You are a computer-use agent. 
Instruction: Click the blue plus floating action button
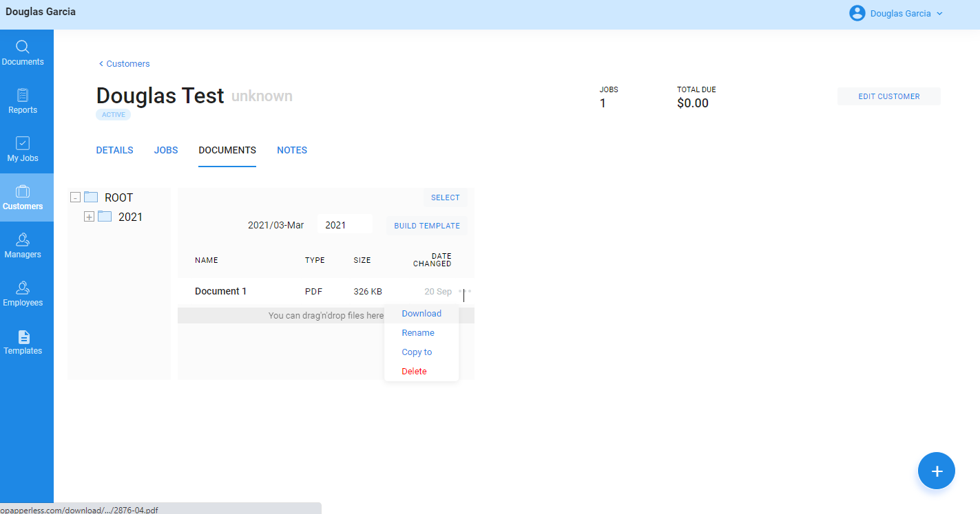click(x=937, y=471)
